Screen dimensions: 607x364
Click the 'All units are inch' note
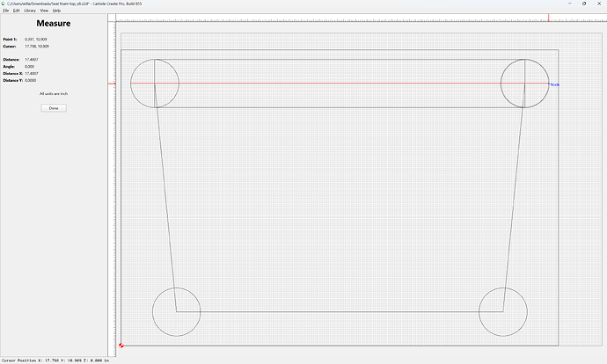coord(54,93)
